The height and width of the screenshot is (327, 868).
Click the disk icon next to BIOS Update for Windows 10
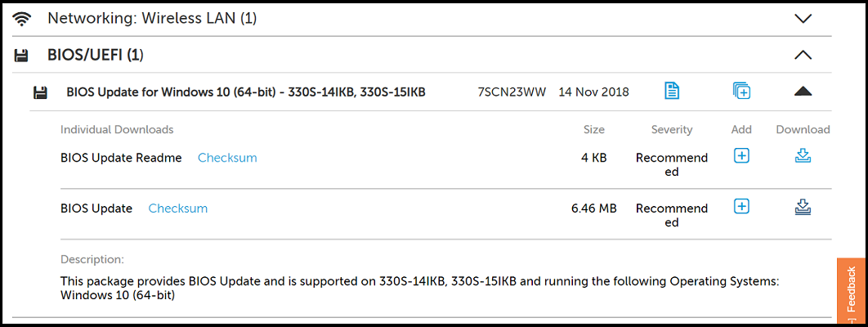(x=39, y=92)
